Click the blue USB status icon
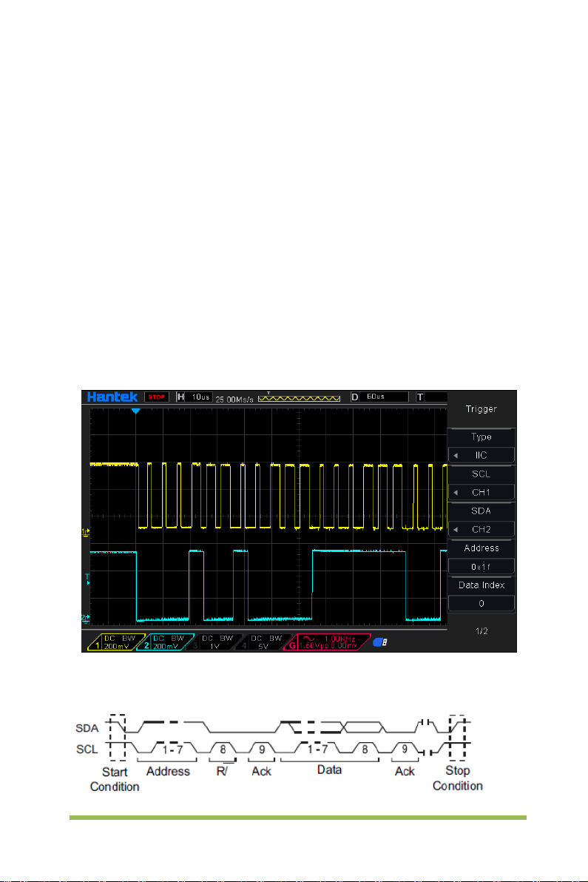 coord(379,642)
